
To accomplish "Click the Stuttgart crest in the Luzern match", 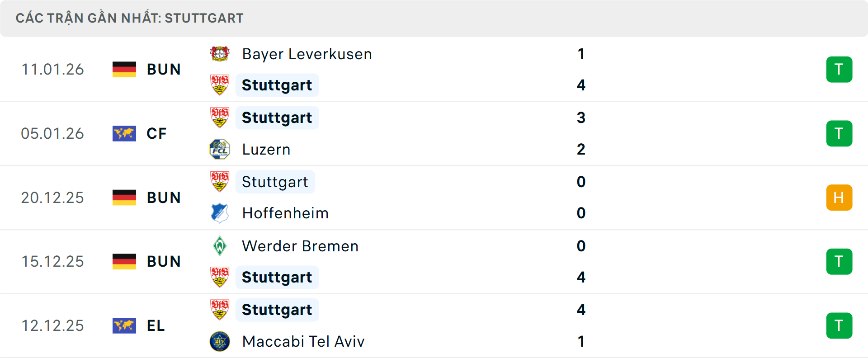I will point(220,118).
